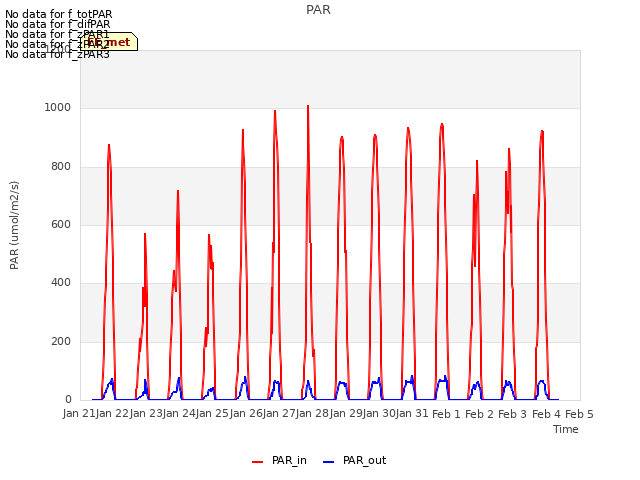Screen dimensions: 640x480
Task: Click the yellow met annotation box
Action: point(109,42)
